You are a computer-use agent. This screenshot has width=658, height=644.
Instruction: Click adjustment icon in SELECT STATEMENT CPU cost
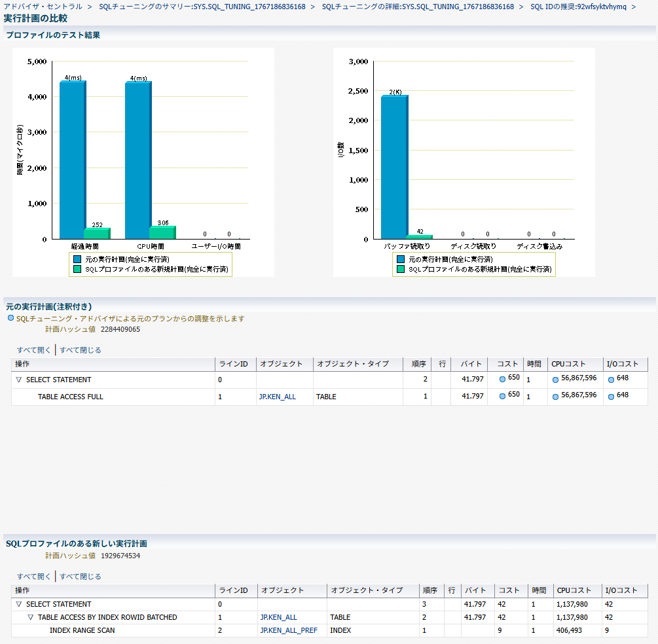(555, 380)
